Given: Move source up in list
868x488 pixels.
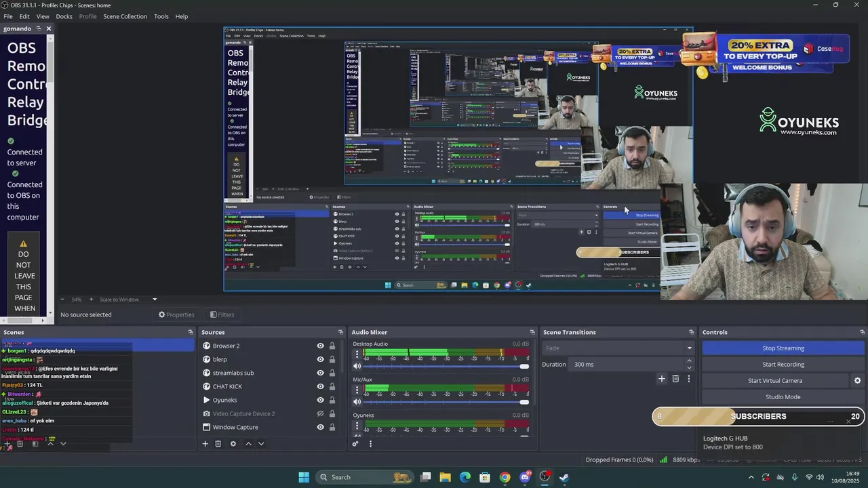Looking at the screenshot, I should coord(248,444).
